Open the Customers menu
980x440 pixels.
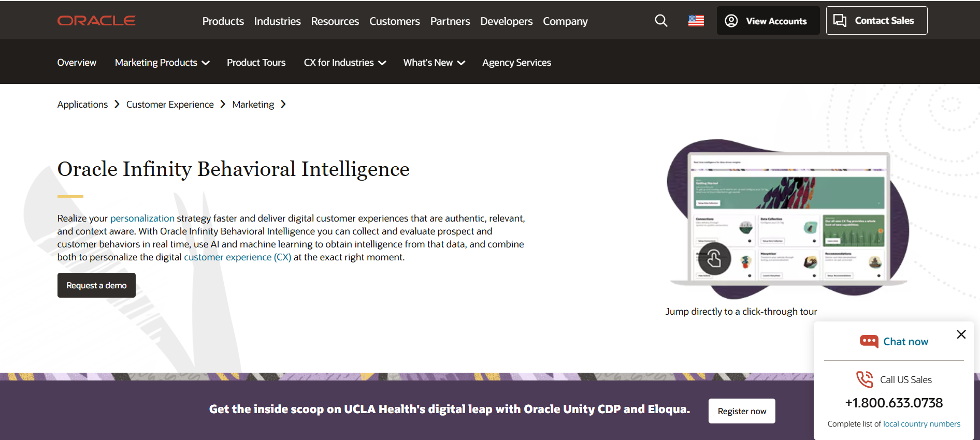[x=394, y=21]
